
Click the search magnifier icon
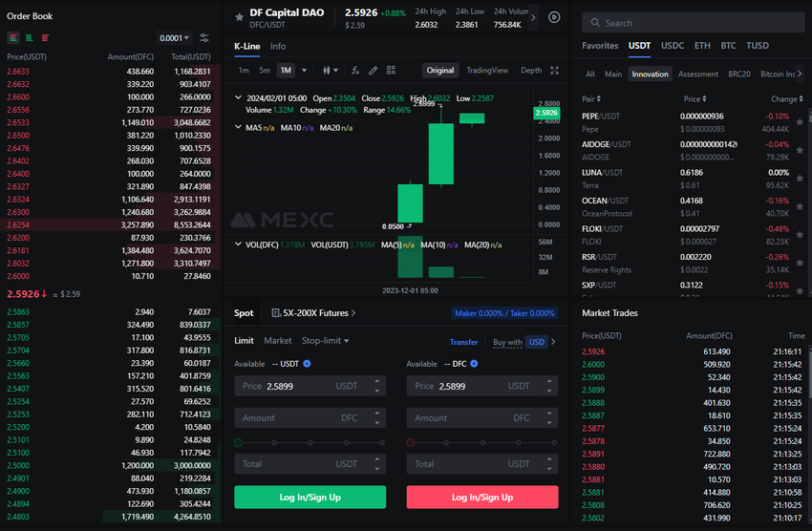(595, 23)
